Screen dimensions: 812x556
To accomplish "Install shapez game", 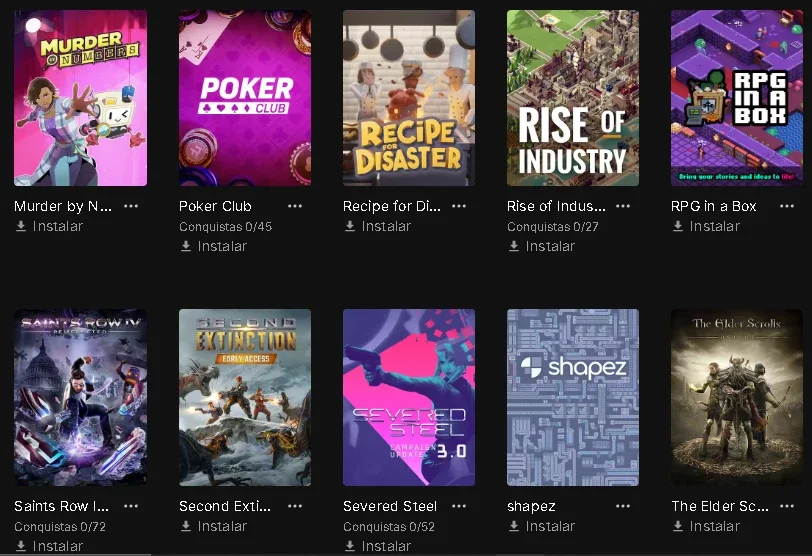I will pyautogui.click(x=542, y=526).
